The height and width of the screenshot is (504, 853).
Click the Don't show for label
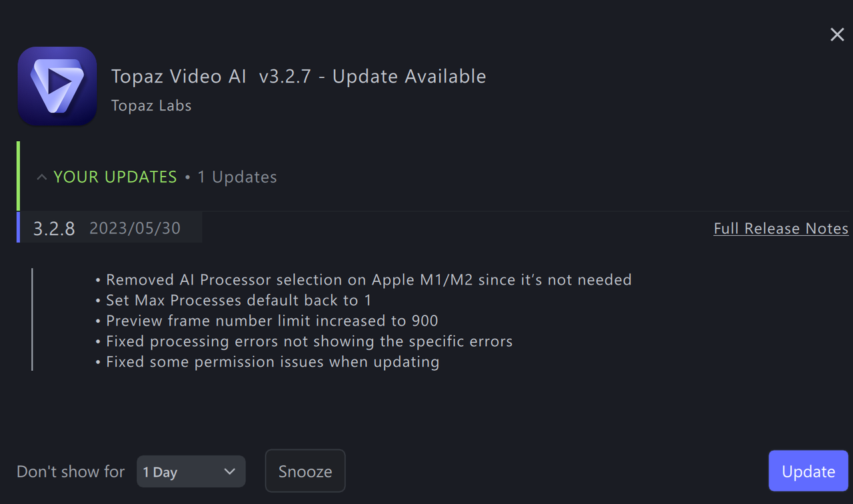pyautogui.click(x=71, y=471)
